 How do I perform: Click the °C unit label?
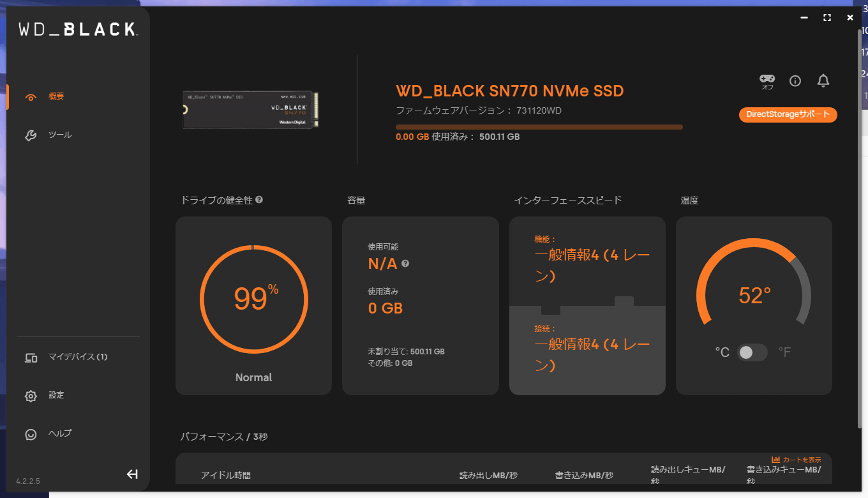coord(722,352)
